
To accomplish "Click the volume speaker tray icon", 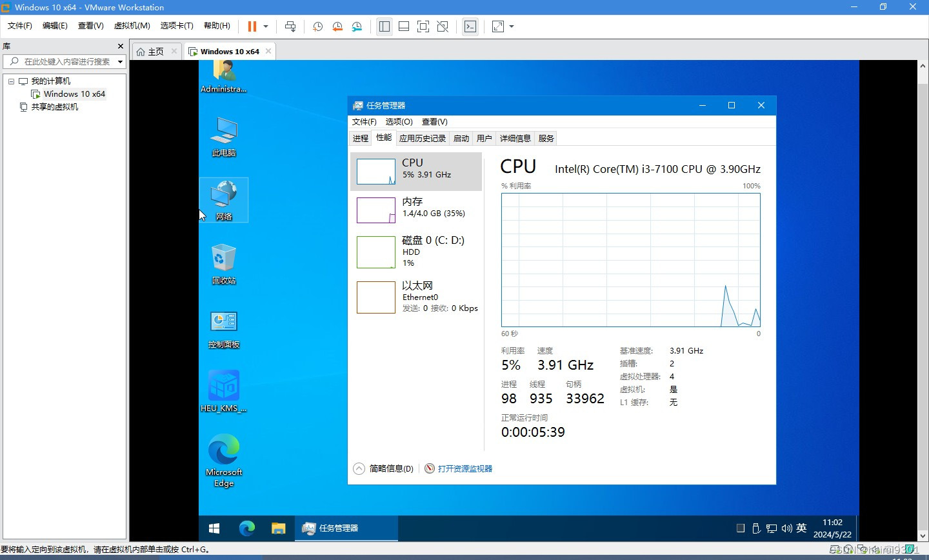I will [x=786, y=528].
